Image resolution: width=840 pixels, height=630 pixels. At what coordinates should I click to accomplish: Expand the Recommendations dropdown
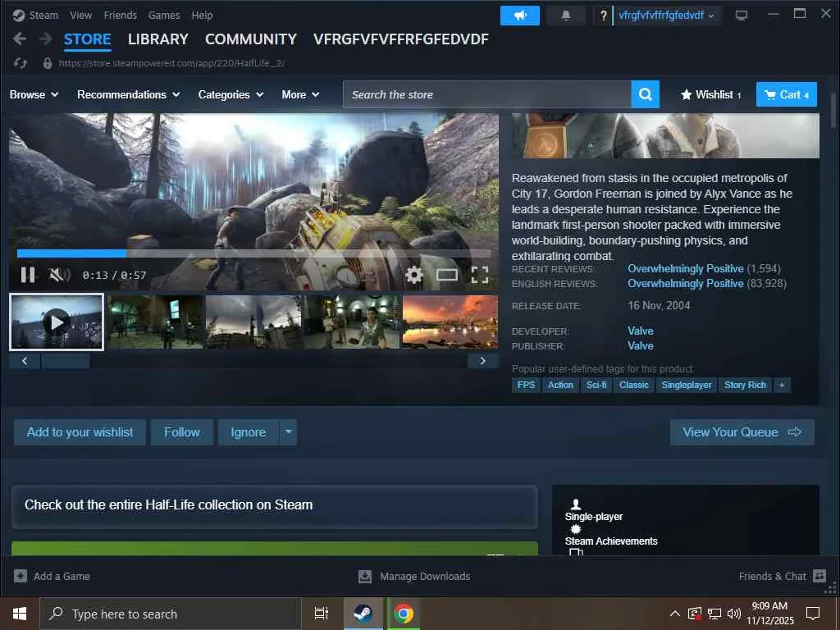129,95
